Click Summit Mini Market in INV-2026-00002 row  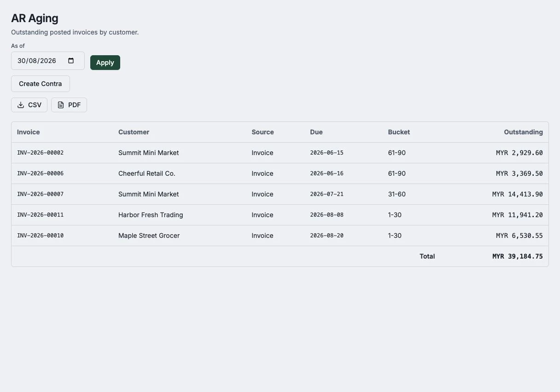[148, 153]
